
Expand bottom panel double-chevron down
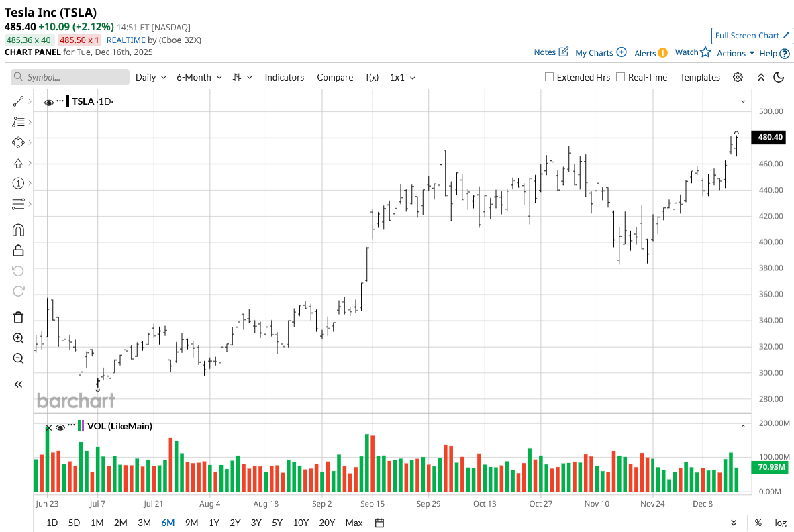click(733, 523)
